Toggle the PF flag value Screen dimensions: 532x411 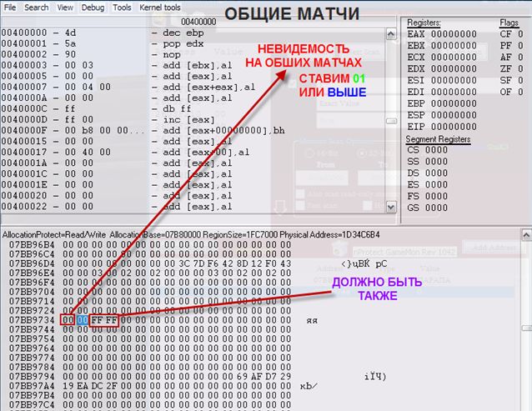pos(520,46)
